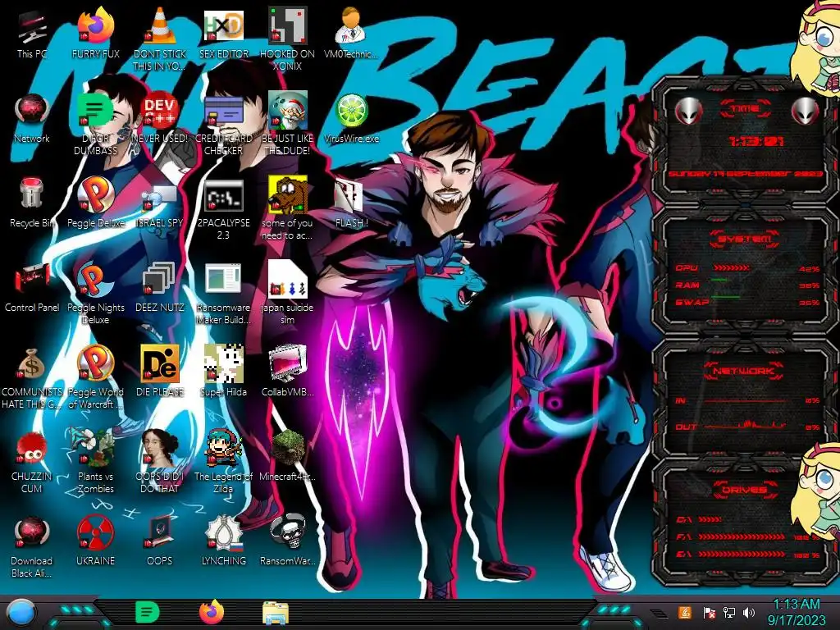The height and width of the screenshot is (630, 840).
Task: Open Control Panel desktop icon
Action: click(32, 288)
